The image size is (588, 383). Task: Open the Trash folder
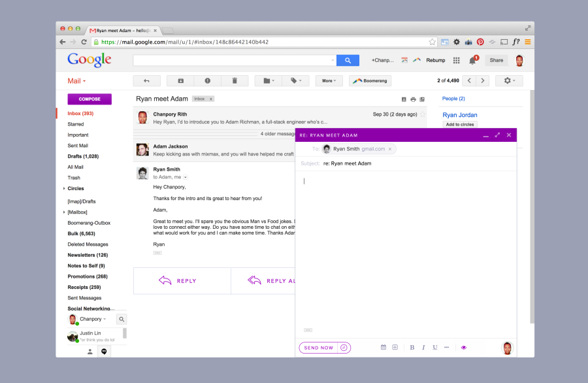74,178
